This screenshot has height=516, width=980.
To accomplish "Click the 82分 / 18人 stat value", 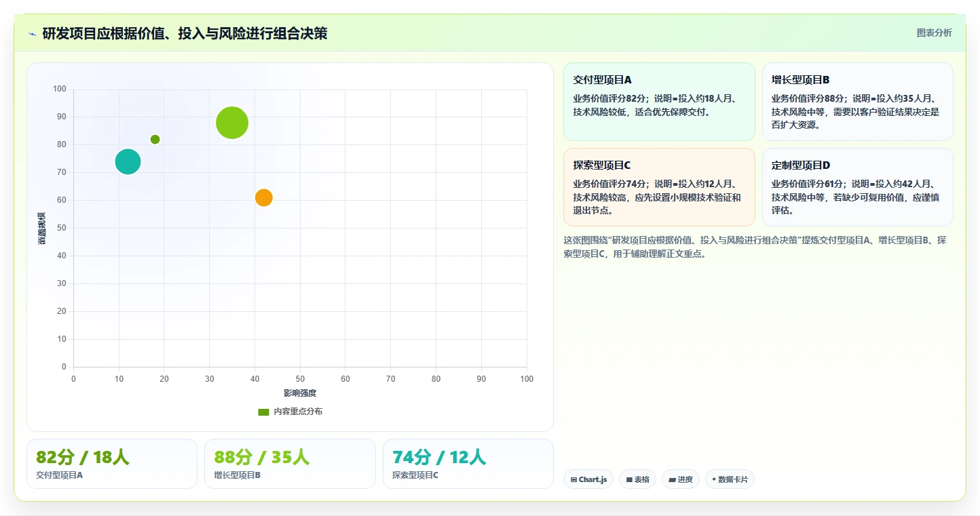I will (x=82, y=457).
